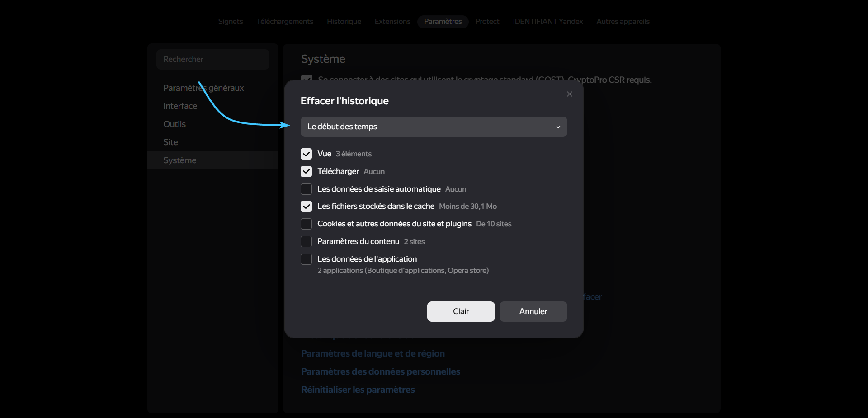Check Les données de saisie automatique
The height and width of the screenshot is (418, 868).
click(x=306, y=189)
